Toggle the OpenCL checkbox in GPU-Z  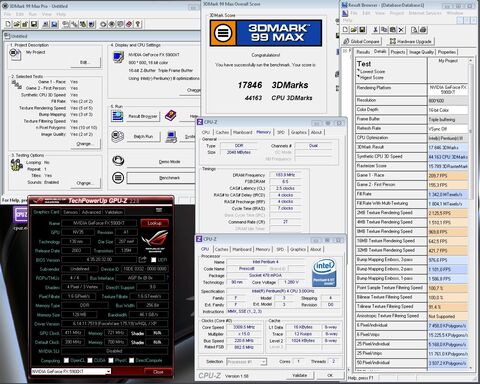tap(66, 360)
